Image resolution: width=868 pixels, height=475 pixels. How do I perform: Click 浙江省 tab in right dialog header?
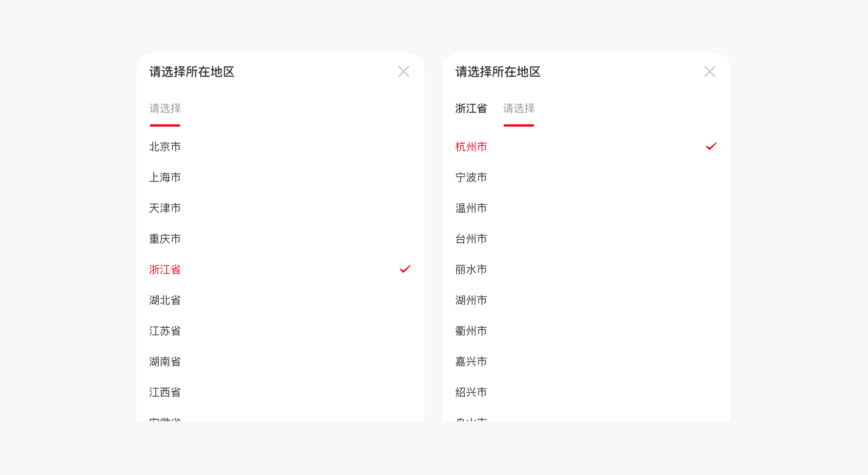point(471,108)
